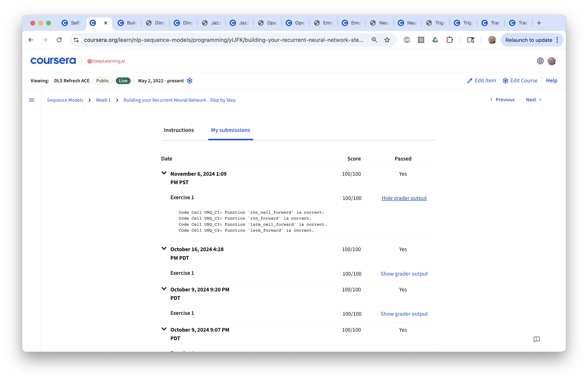Collapse the November 6, 2024 submission
This screenshot has width=588, height=381.
click(164, 173)
